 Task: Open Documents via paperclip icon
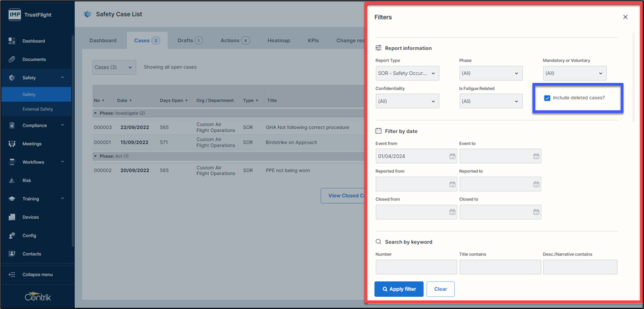pos(12,59)
